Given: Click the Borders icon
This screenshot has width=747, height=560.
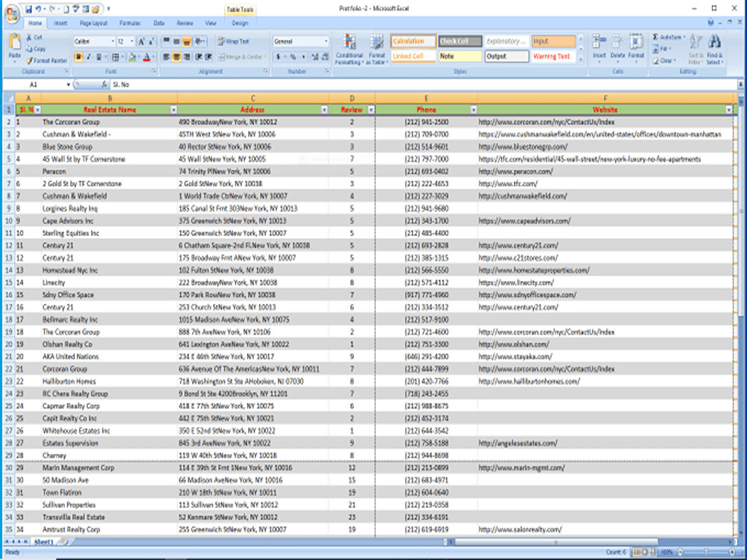Looking at the screenshot, I should tap(115, 57).
